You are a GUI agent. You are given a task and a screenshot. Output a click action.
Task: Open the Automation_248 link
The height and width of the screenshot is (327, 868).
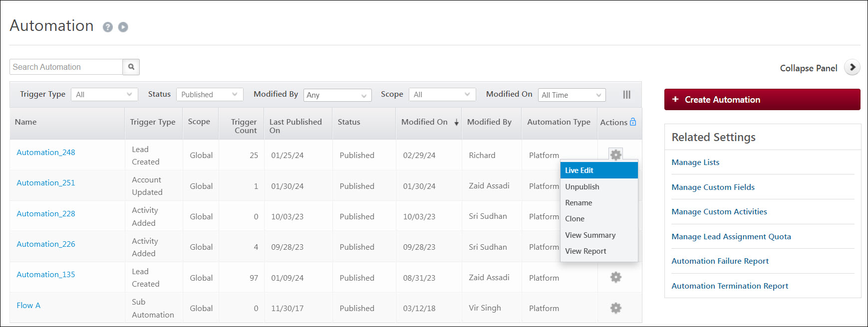click(x=46, y=152)
